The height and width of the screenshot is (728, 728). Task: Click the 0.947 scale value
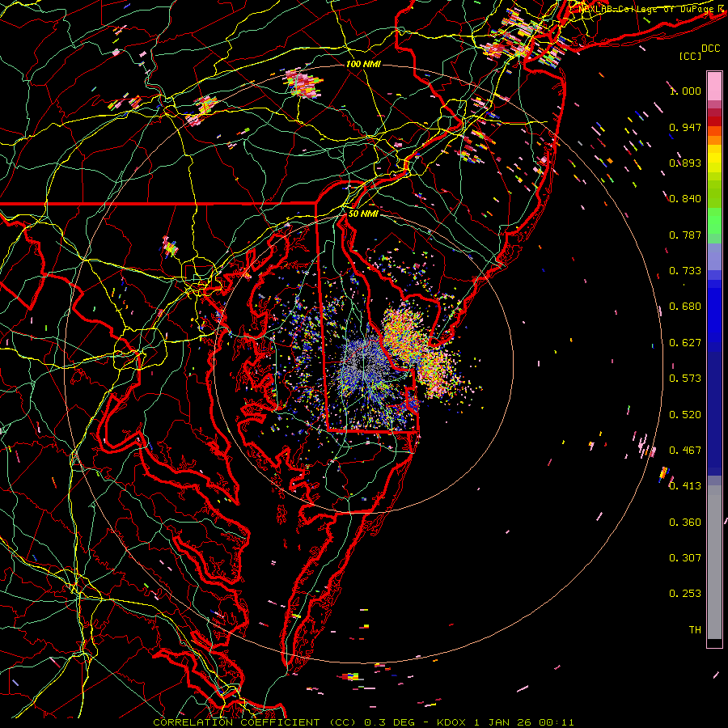[x=685, y=127]
